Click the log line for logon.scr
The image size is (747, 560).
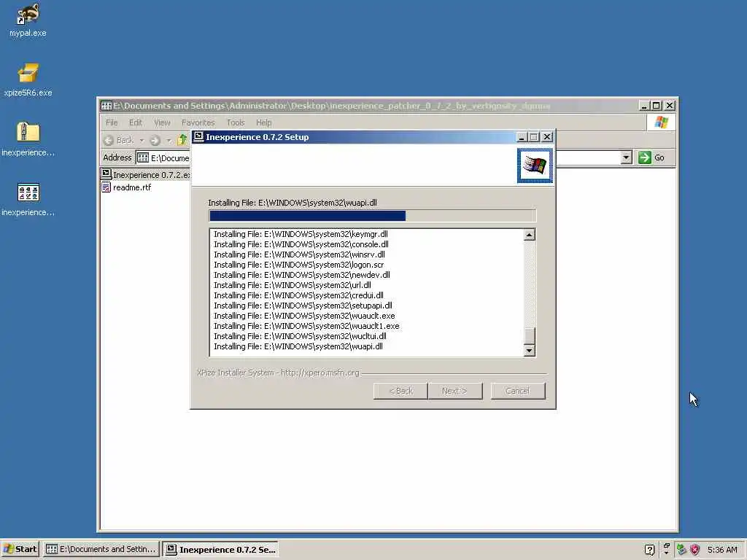click(x=298, y=265)
